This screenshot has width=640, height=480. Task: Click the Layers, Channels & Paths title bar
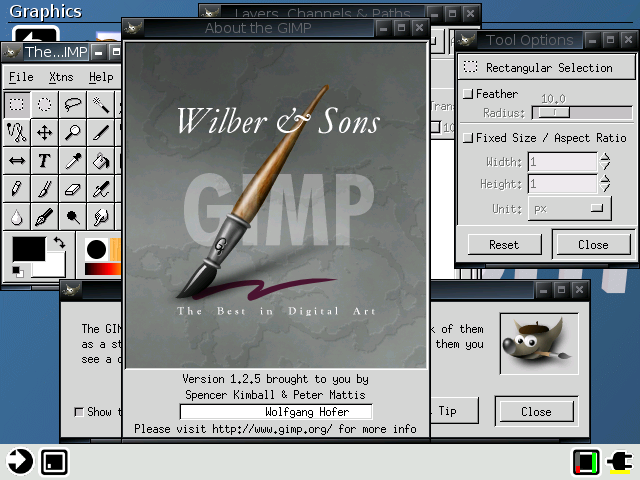pos(322,12)
